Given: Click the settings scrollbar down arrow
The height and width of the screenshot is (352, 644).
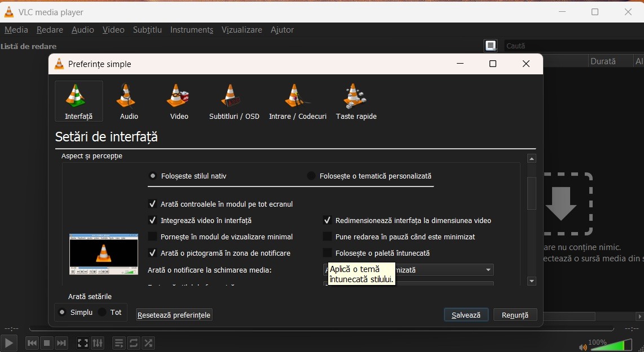Looking at the screenshot, I should point(532,281).
